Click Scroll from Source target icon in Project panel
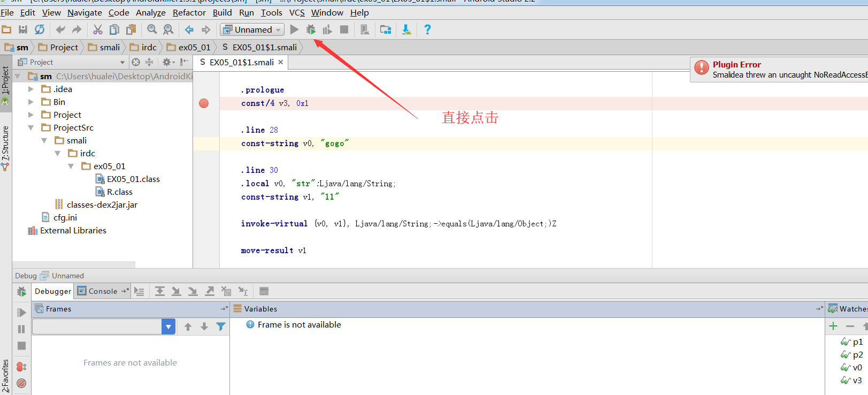Image resolution: width=868 pixels, height=395 pixels. click(x=136, y=62)
